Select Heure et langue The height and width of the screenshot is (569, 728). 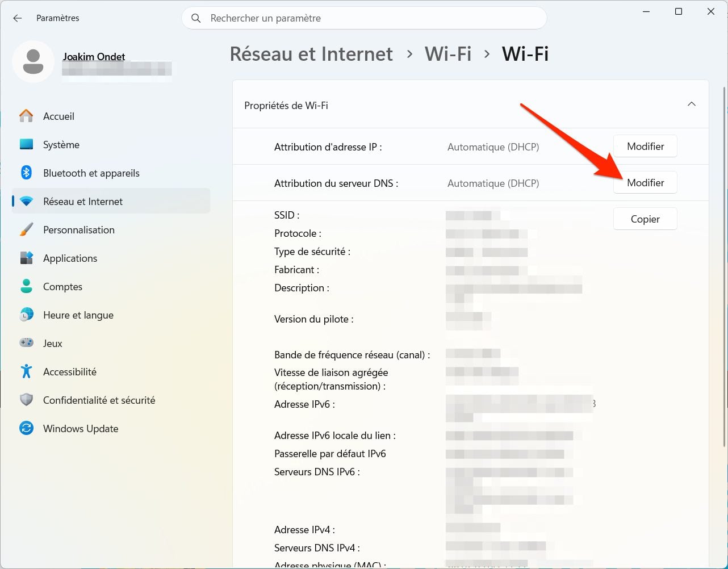111,315
